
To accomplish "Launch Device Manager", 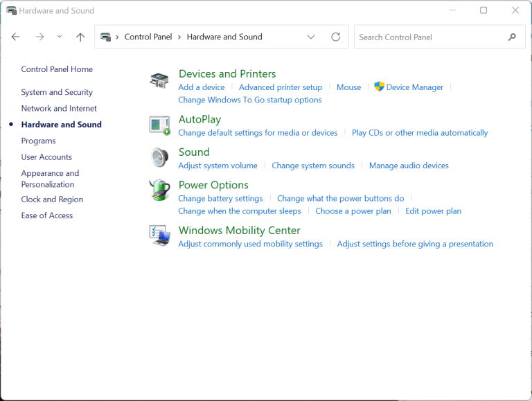I will point(415,87).
